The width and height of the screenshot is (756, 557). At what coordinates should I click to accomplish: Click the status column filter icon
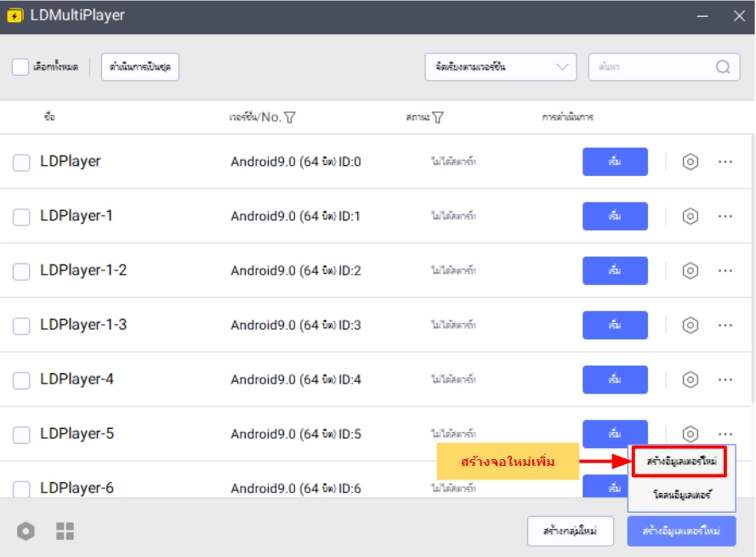pos(438,117)
